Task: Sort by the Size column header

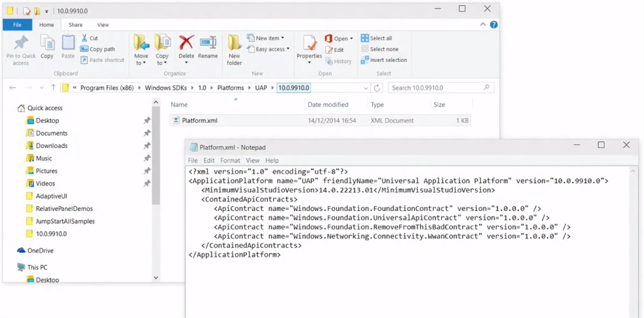Action: [x=439, y=104]
